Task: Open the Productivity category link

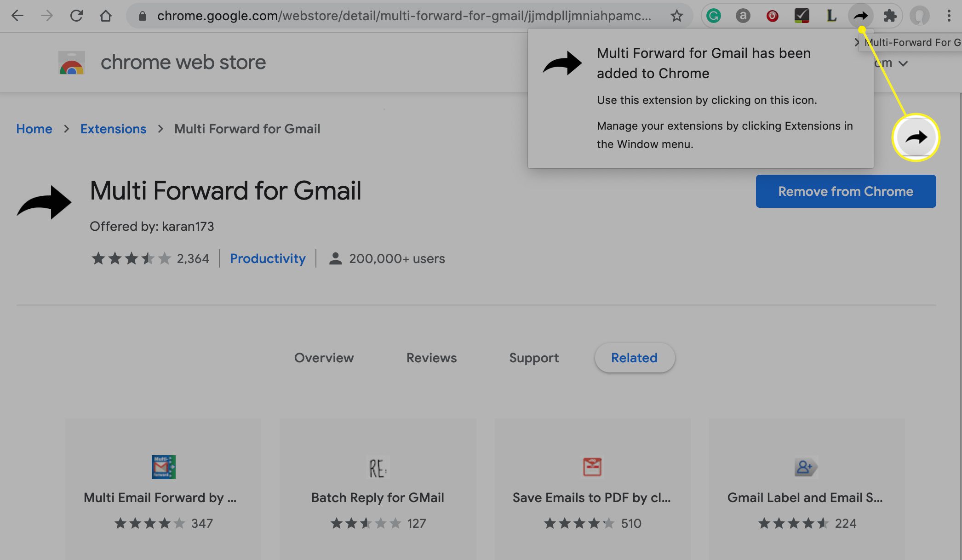Action: point(268,258)
